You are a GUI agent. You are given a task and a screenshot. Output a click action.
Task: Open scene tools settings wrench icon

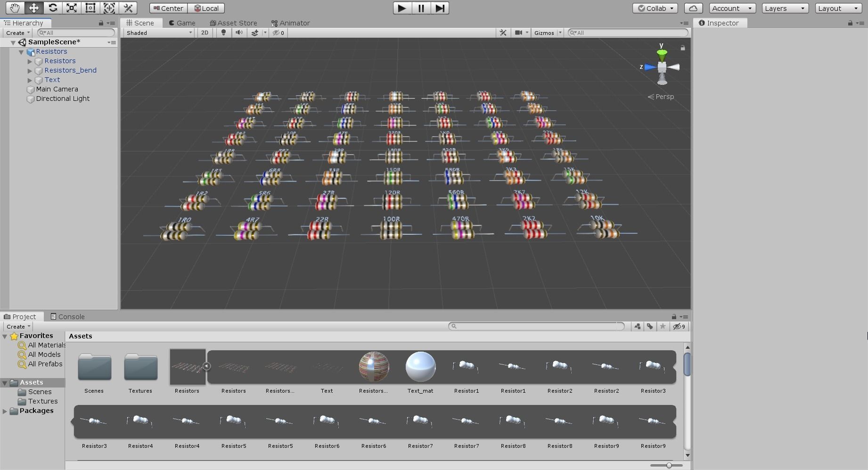(x=503, y=33)
